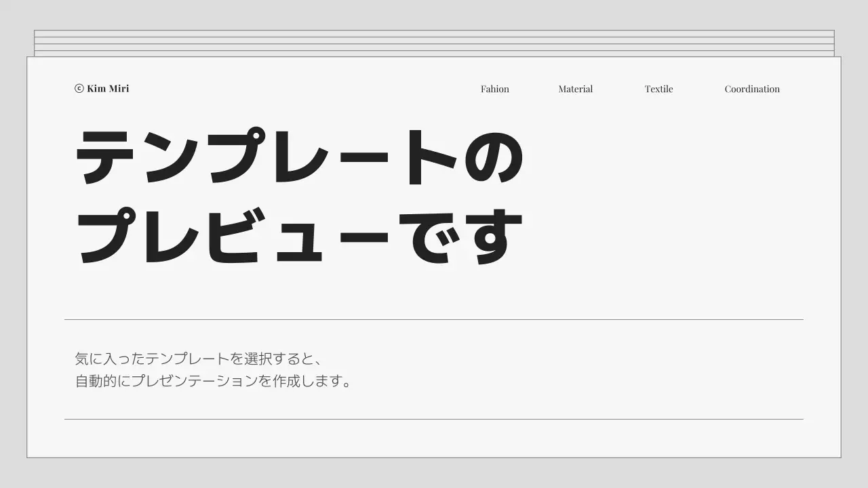Click the gray background outside the slide
868x488 pixels.
(14, 271)
